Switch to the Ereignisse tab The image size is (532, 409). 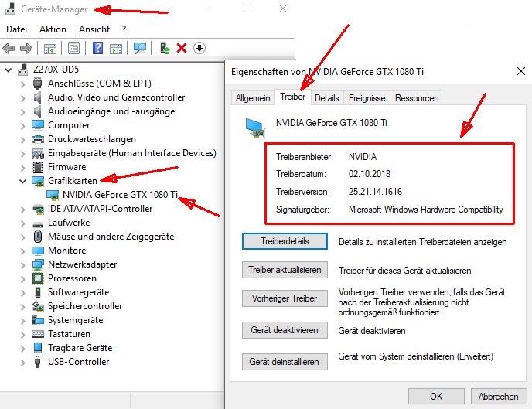pos(367,98)
